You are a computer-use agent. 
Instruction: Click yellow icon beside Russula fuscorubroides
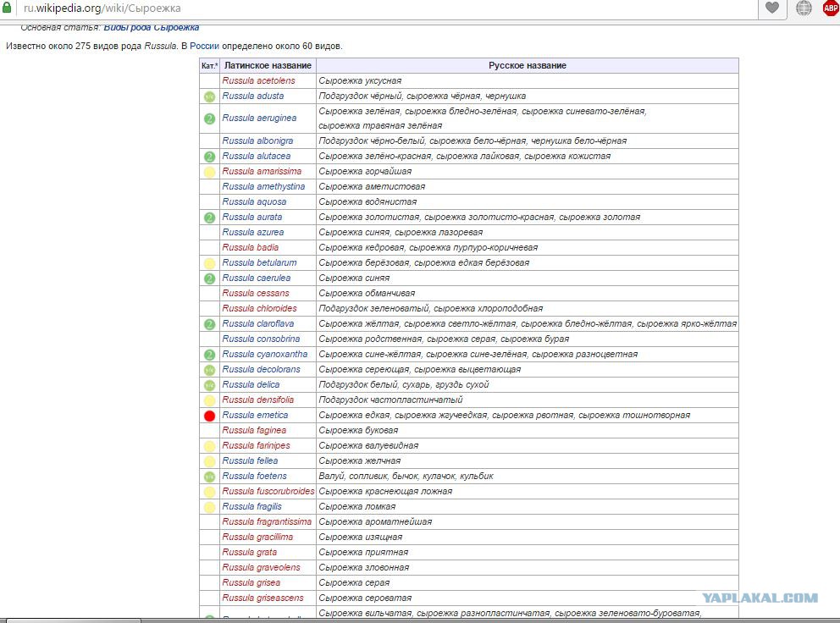coord(209,492)
